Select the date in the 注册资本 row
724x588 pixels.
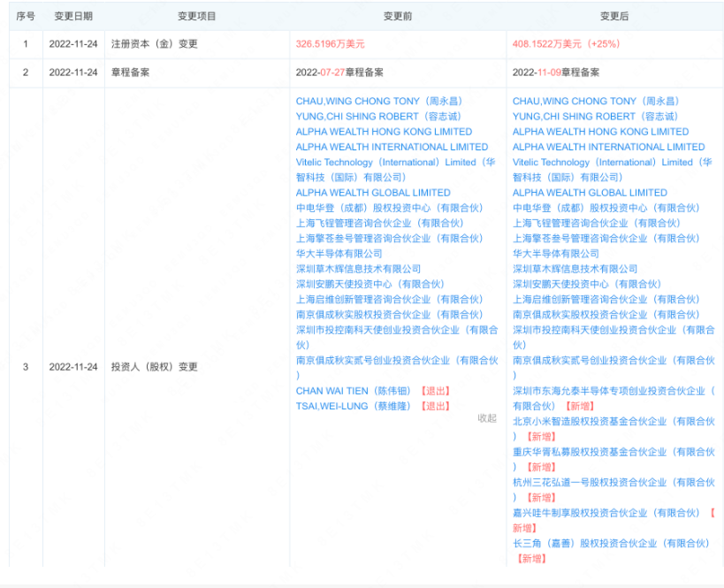73,44
